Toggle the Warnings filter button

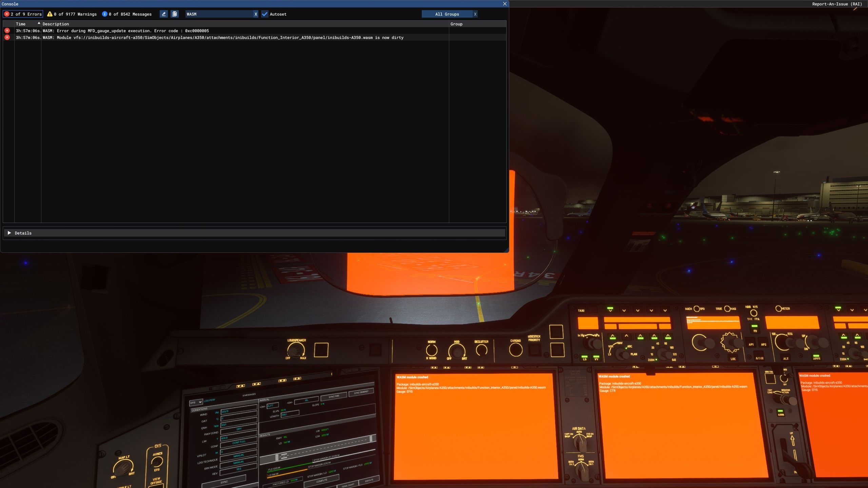coord(72,14)
